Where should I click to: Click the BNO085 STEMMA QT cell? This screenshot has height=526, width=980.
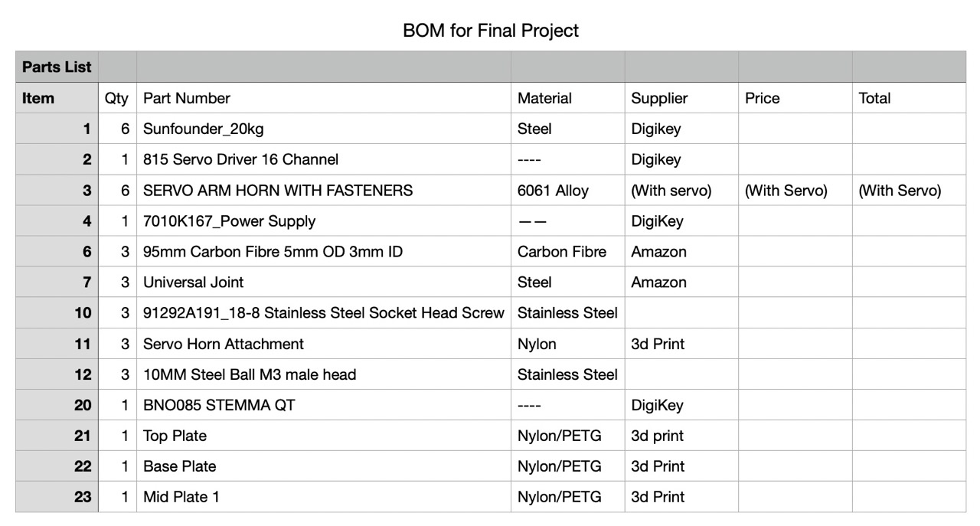click(324, 405)
